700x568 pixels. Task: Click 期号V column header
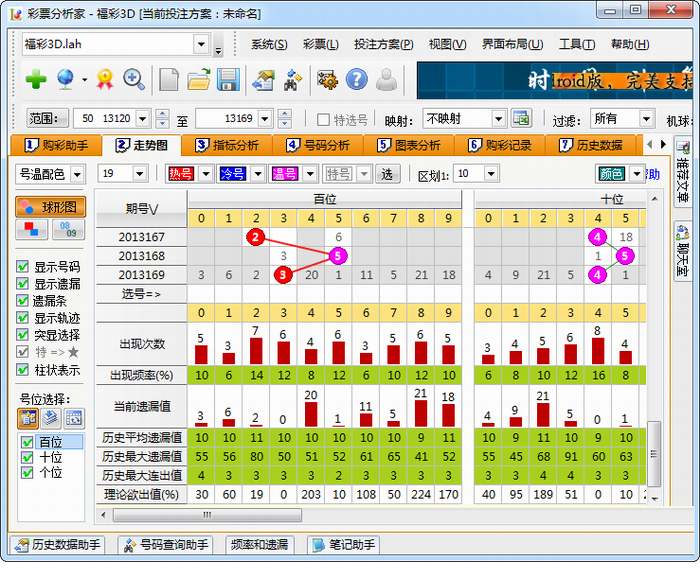pos(142,209)
